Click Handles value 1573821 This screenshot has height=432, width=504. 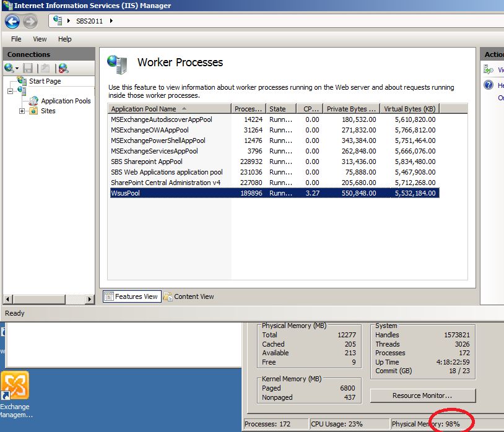[457, 335]
